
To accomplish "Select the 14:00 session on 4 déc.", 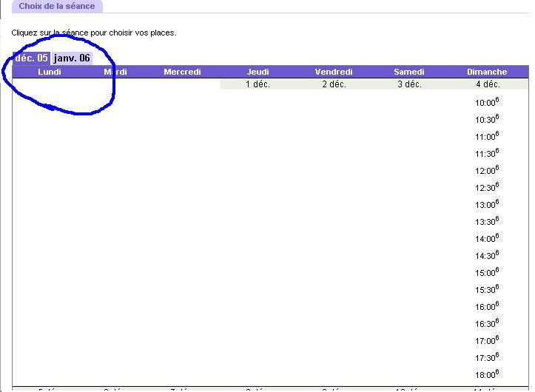I will [x=486, y=239].
